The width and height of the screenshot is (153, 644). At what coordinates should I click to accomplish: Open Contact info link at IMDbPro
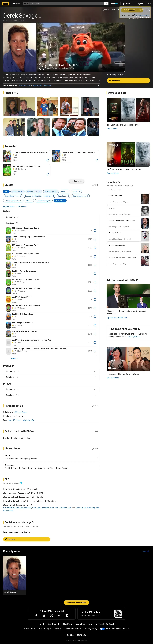coord(25,86)
